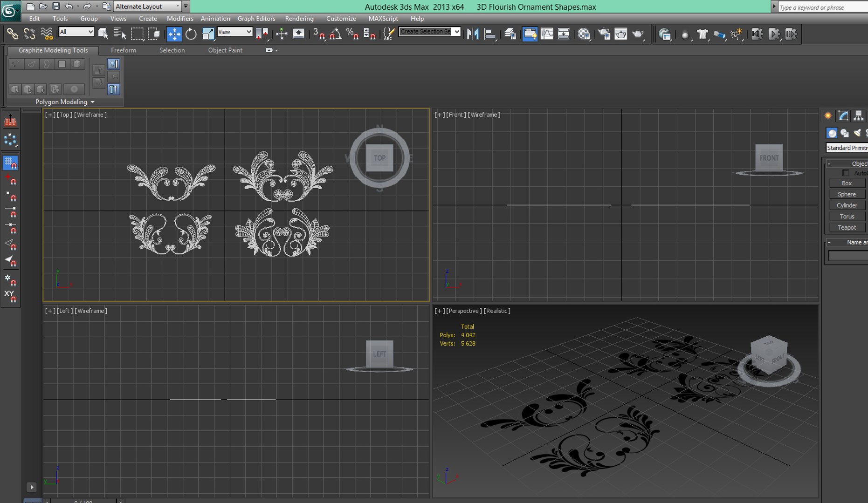Click the Unlink Selection tool
Viewport: 868px width, 503px height.
(29, 34)
